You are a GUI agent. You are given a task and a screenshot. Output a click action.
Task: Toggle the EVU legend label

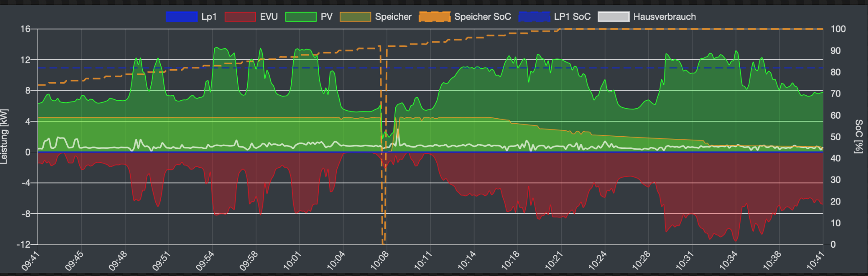click(269, 17)
